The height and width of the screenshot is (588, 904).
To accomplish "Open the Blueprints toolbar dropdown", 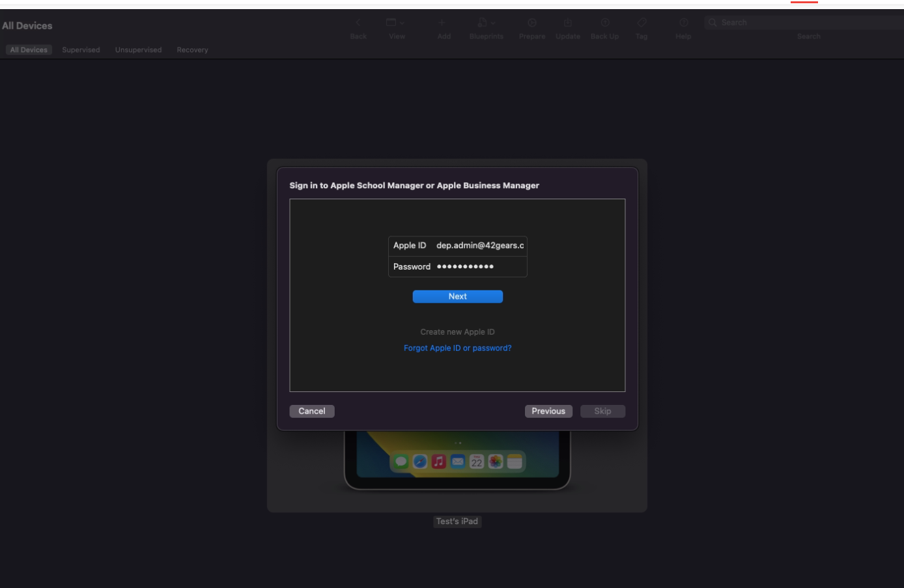I will [486, 23].
